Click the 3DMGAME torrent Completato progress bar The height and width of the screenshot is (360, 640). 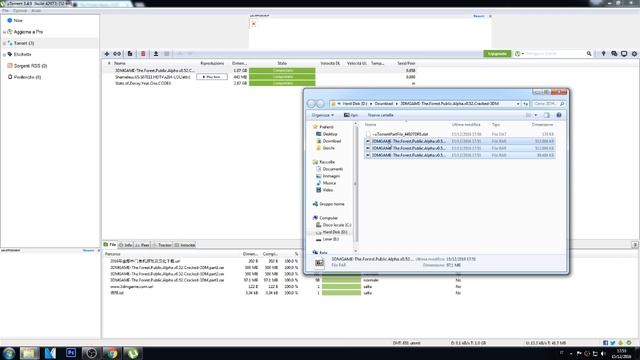click(282, 71)
